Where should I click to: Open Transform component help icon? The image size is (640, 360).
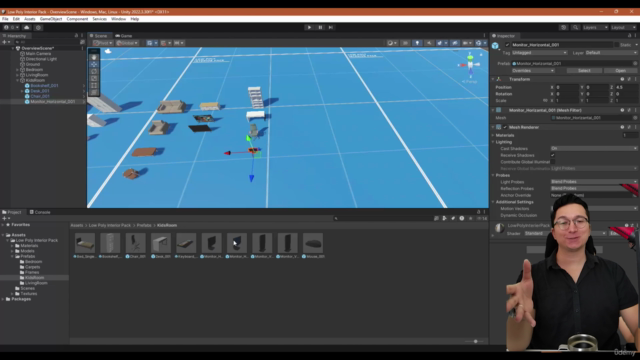click(x=622, y=79)
